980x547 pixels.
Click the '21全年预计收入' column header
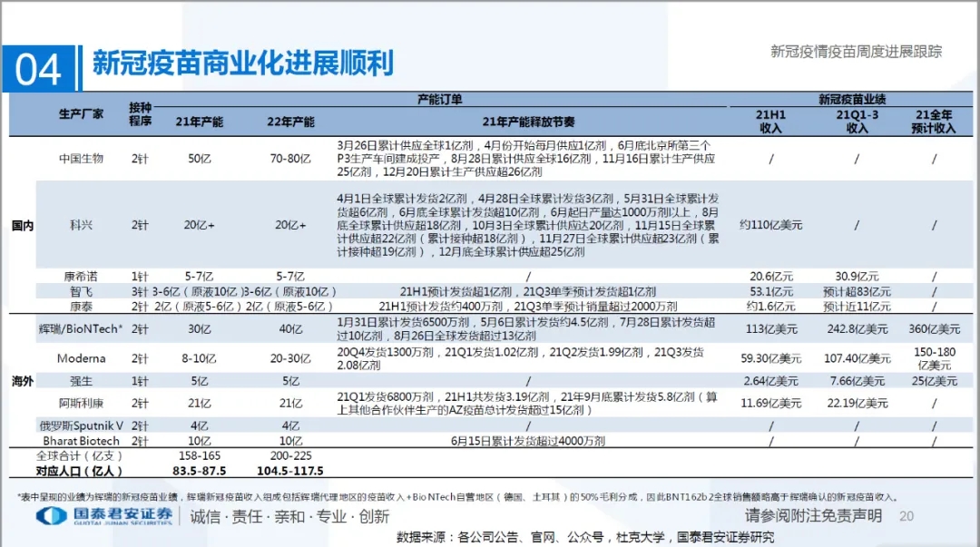(934, 122)
